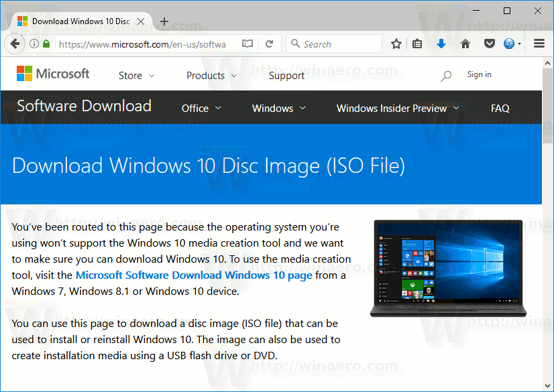Show site information via the info icon
Screen dimensions: 554x392
pyautogui.click(x=34, y=44)
